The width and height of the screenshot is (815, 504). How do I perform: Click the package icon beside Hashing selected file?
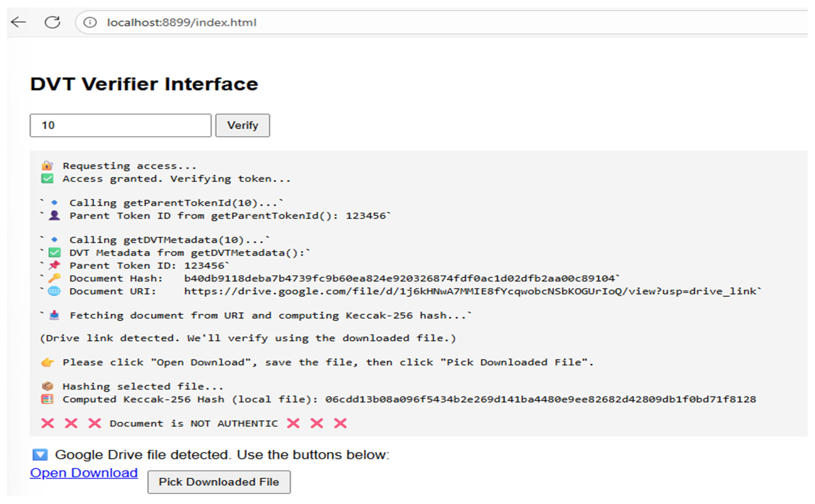(47, 386)
